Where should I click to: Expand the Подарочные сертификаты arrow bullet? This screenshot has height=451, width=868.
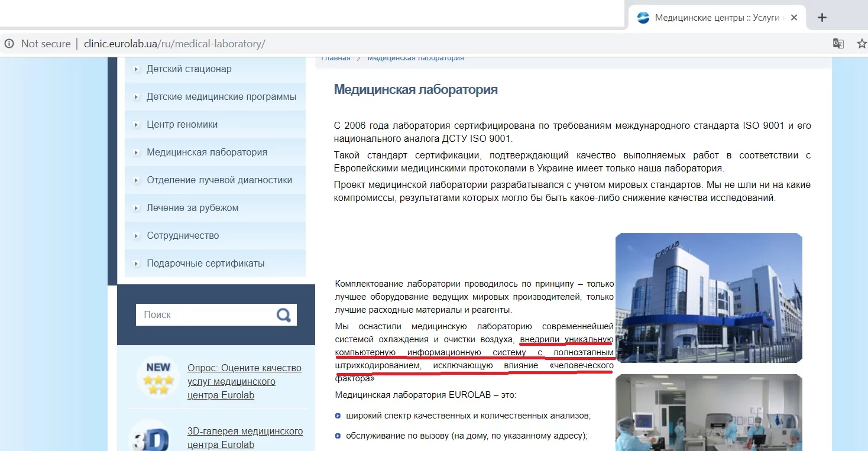coord(137,264)
